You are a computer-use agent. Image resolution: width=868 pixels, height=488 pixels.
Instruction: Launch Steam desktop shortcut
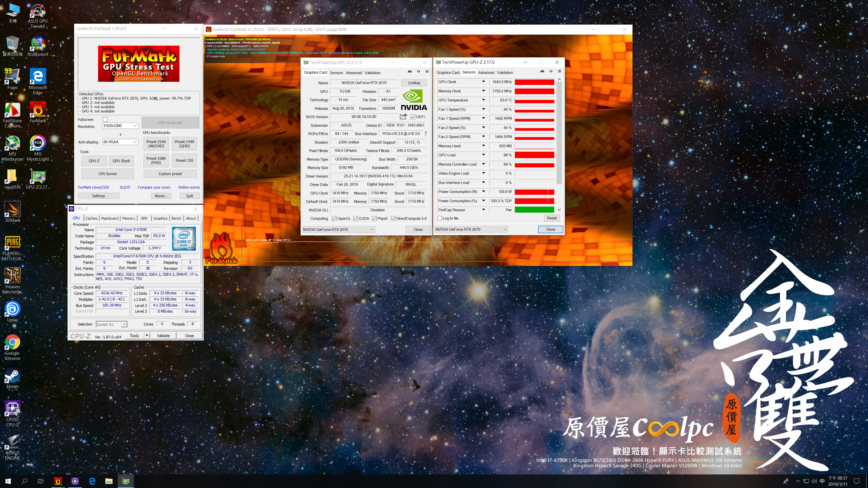12,379
